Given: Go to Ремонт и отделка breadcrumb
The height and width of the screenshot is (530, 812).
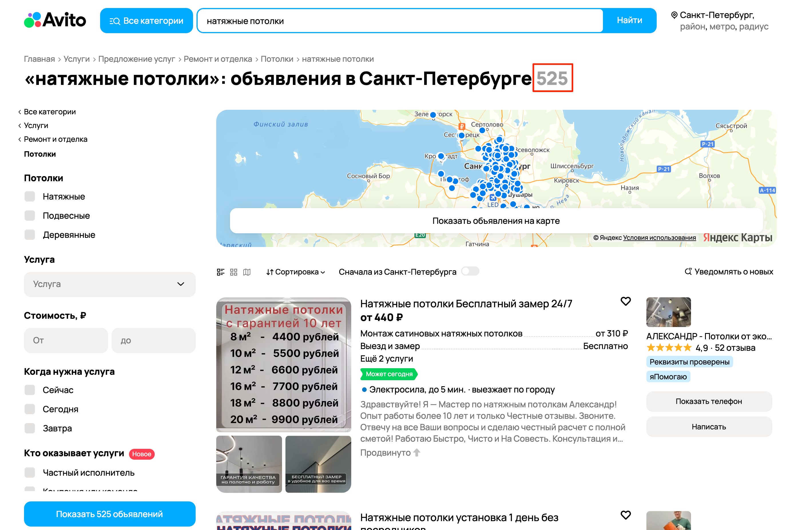Looking at the screenshot, I should pyautogui.click(x=218, y=59).
